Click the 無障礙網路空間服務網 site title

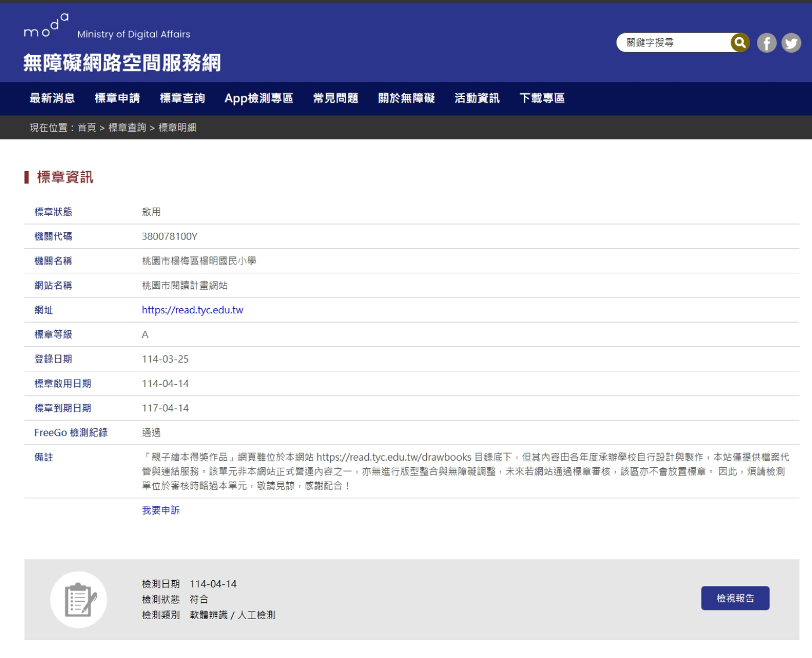point(122,63)
